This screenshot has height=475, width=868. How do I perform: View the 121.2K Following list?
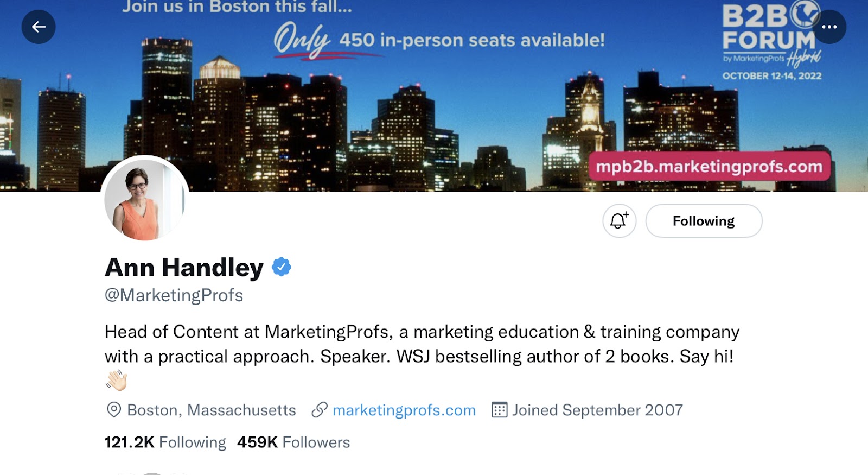[165, 442]
